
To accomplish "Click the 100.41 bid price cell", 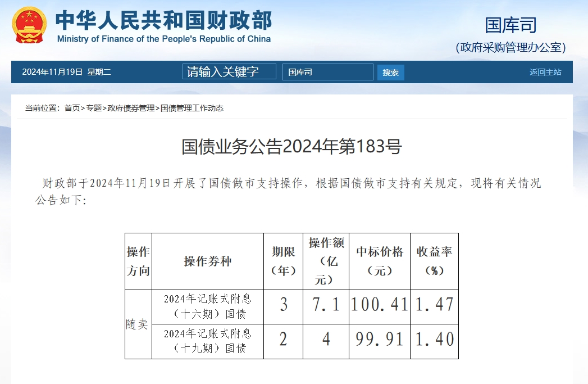I will click(380, 306).
